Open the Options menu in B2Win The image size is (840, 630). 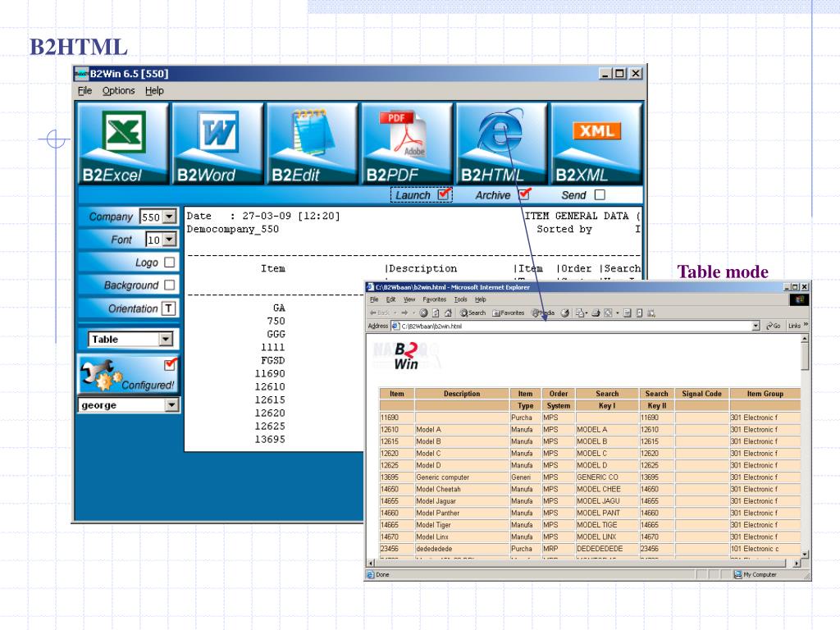(119, 90)
